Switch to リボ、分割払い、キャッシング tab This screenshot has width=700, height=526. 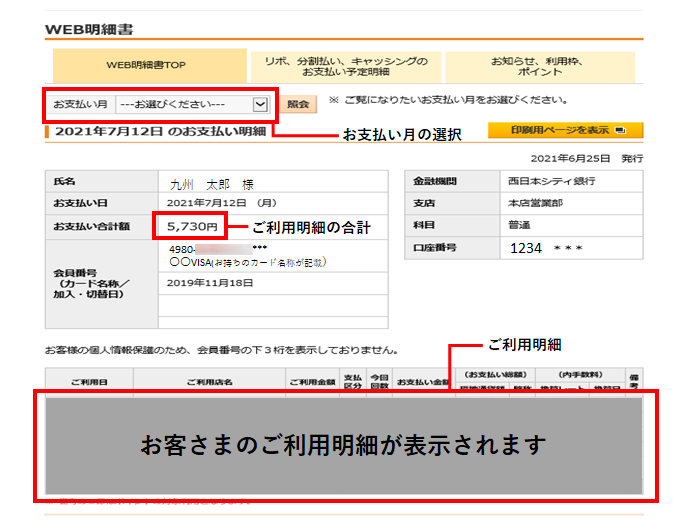click(346, 67)
